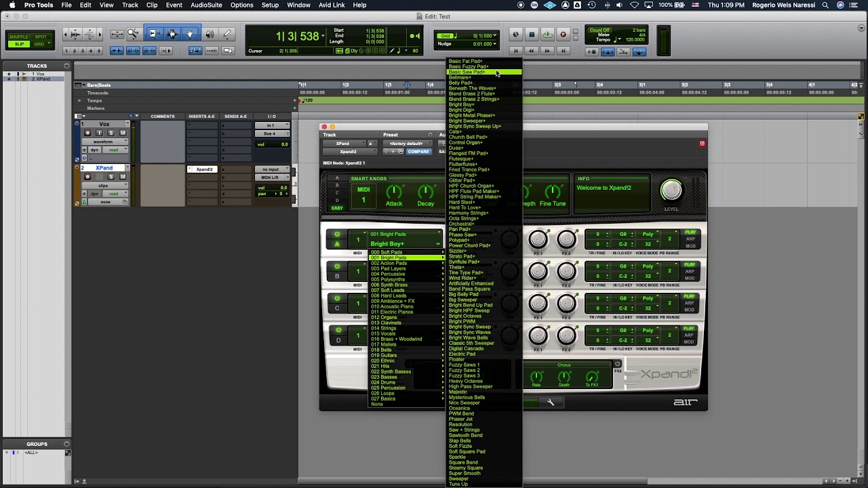
Task: Click the Online sync clock button
Action: coord(516,35)
